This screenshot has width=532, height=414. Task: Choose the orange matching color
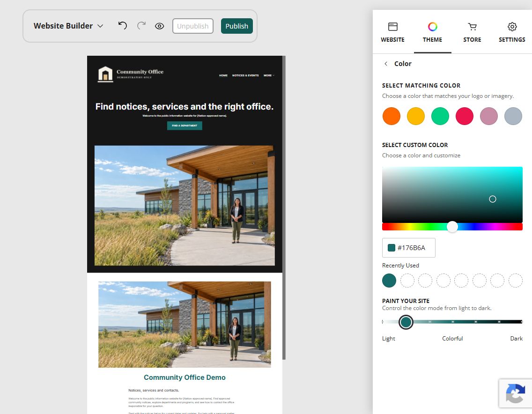(392, 116)
